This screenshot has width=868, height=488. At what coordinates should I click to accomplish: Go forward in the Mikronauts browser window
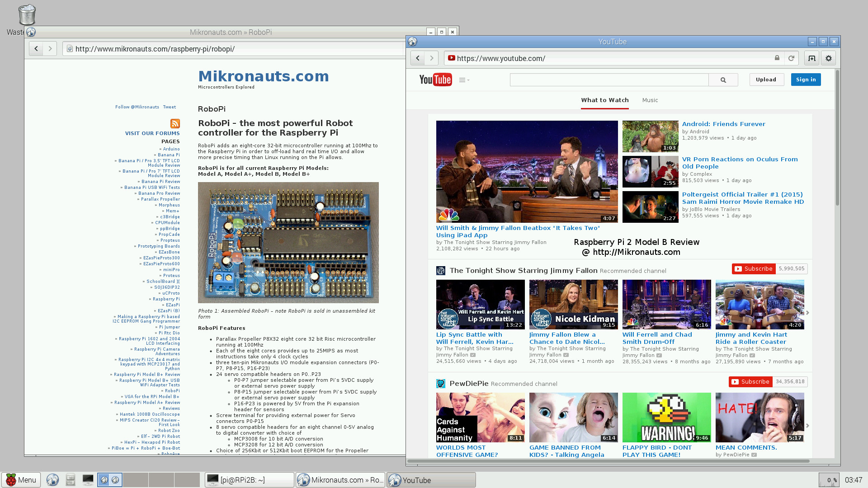pos(50,48)
